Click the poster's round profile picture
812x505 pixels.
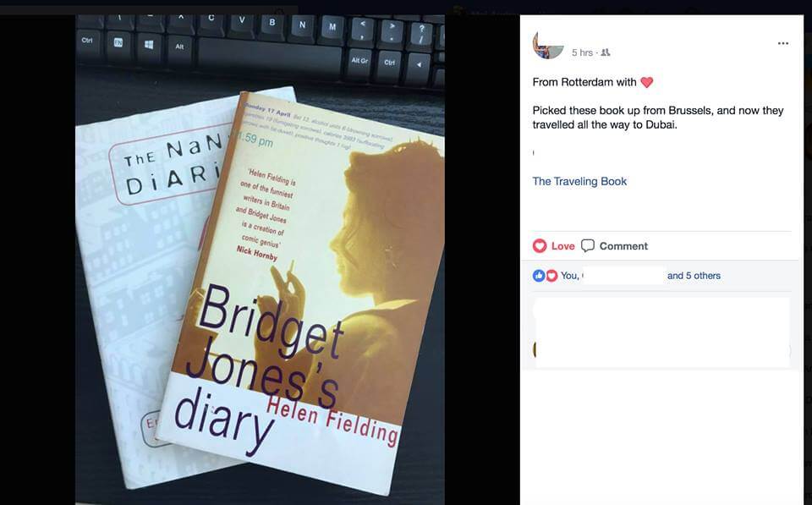[547, 46]
